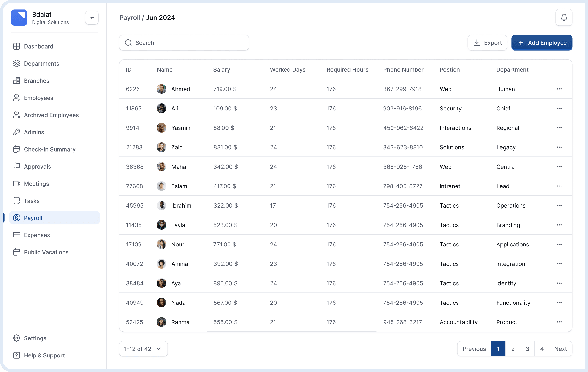Screen dimensions: 588x372
Task: Open the three-dot menu for Ibrahim's row
Action: pos(559,206)
